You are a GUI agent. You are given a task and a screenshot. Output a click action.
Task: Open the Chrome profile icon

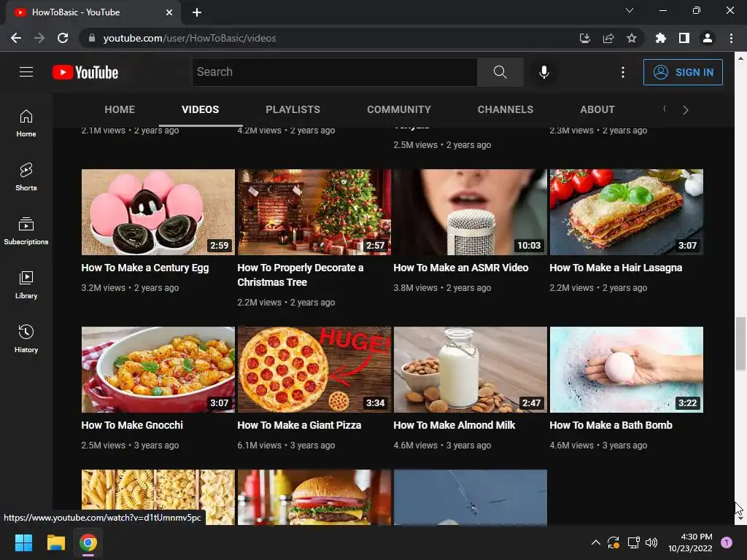pos(708,38)
